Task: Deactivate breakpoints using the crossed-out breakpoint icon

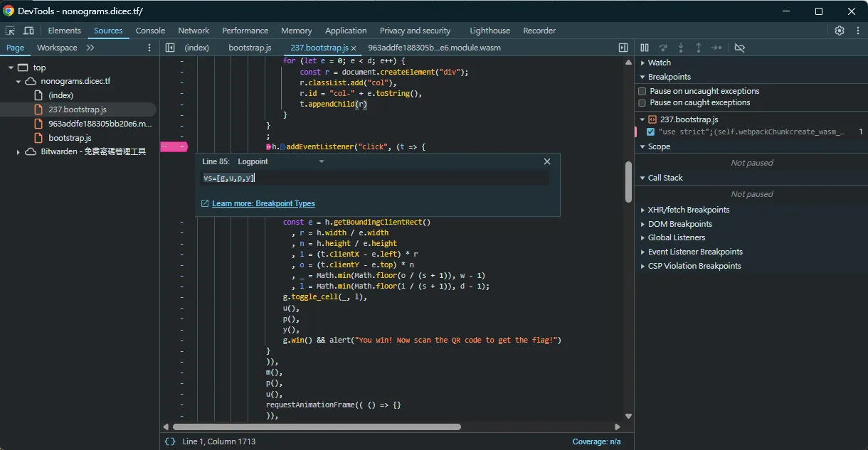Action: (740, 48)
